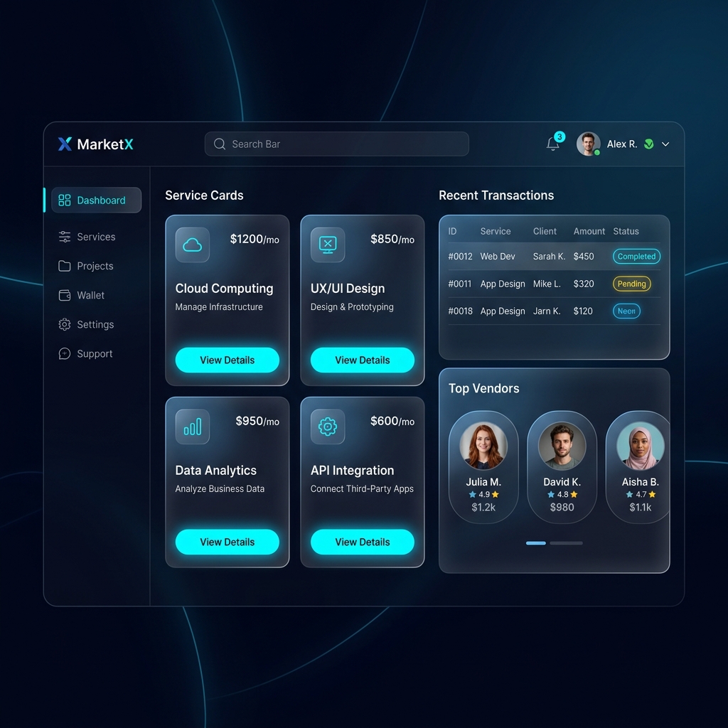Click the UX/UI Design monitor icon
The image size is (728, 728).
(328, 245)
